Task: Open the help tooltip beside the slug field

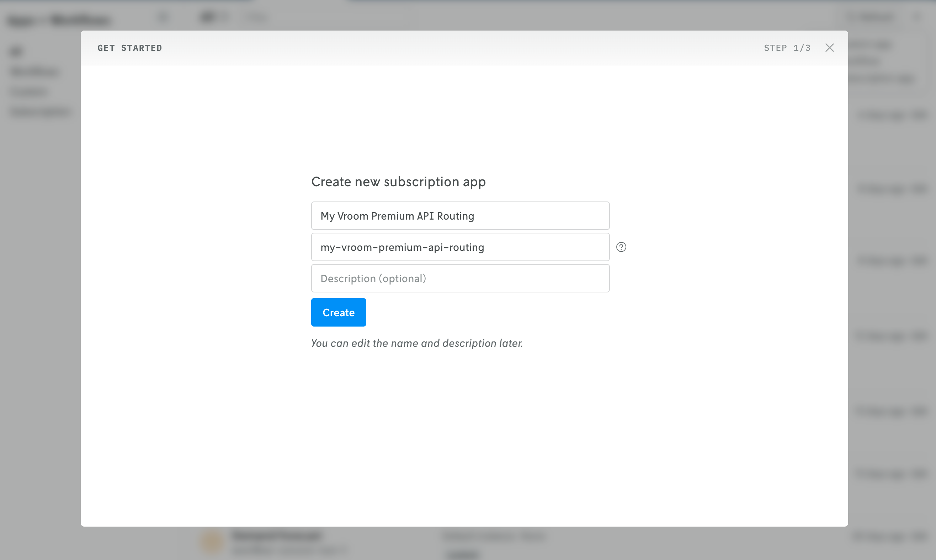Action: [621, 247]
